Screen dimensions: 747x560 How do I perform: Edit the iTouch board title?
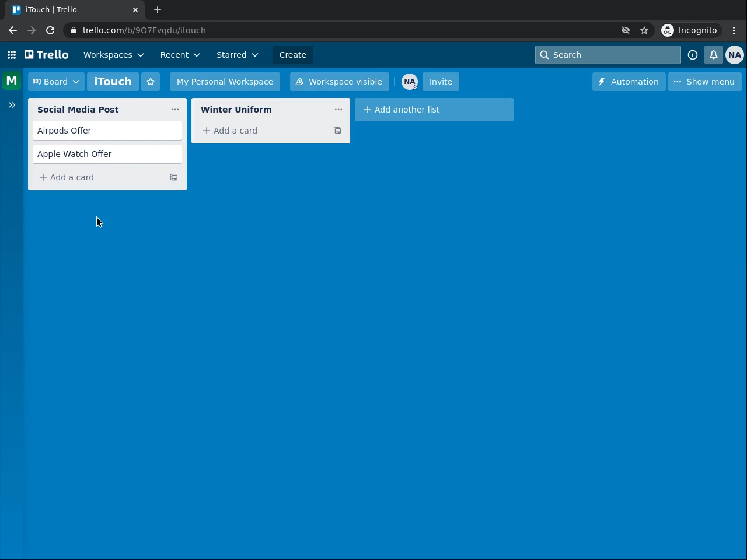click(x=113, y=82)
